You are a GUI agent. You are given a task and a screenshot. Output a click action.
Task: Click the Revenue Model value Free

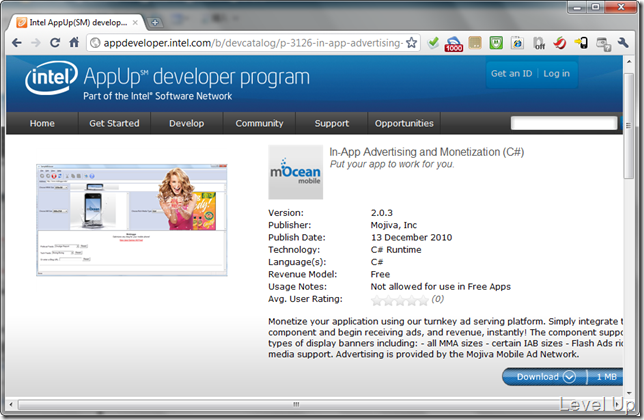coord(380,274)
